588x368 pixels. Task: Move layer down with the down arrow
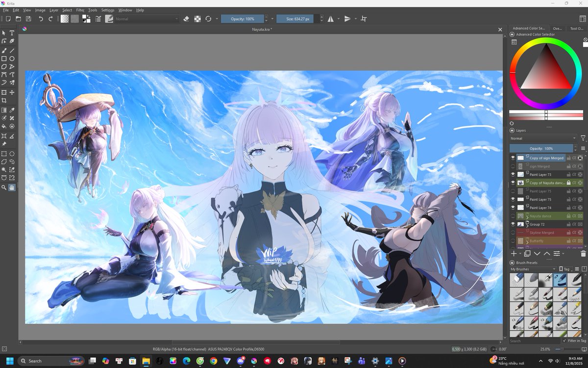[x=537, y=254]
